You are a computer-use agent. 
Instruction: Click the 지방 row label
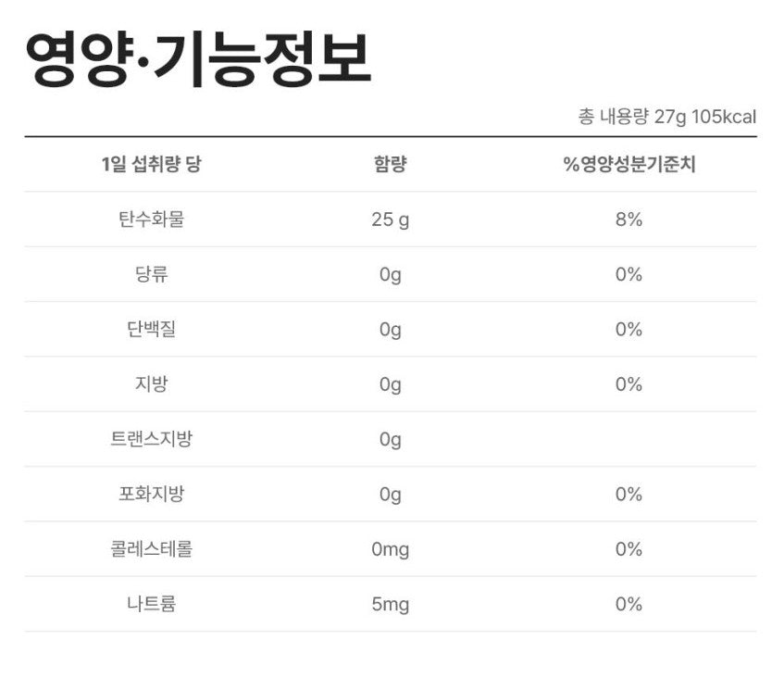tap(151, 384)
